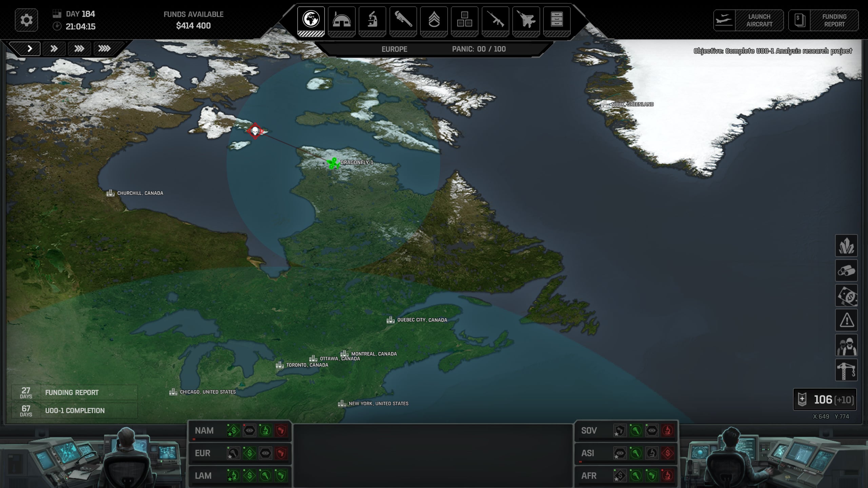868x488 pixels.
Task: Click the Launch Aircraft button
Action: point(748,20)
